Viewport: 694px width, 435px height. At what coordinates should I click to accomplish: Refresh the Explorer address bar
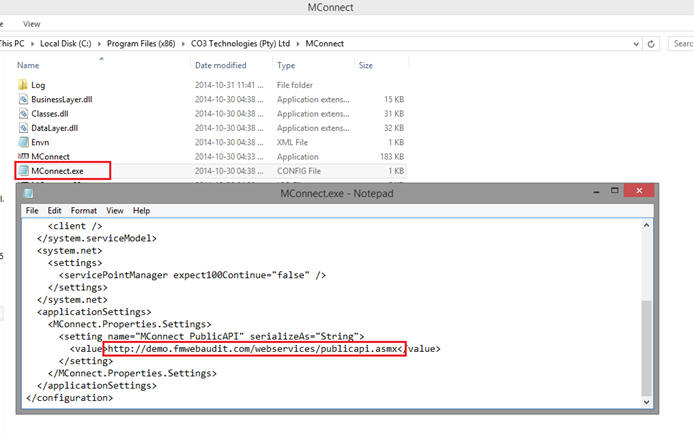(x=651, y=44)
